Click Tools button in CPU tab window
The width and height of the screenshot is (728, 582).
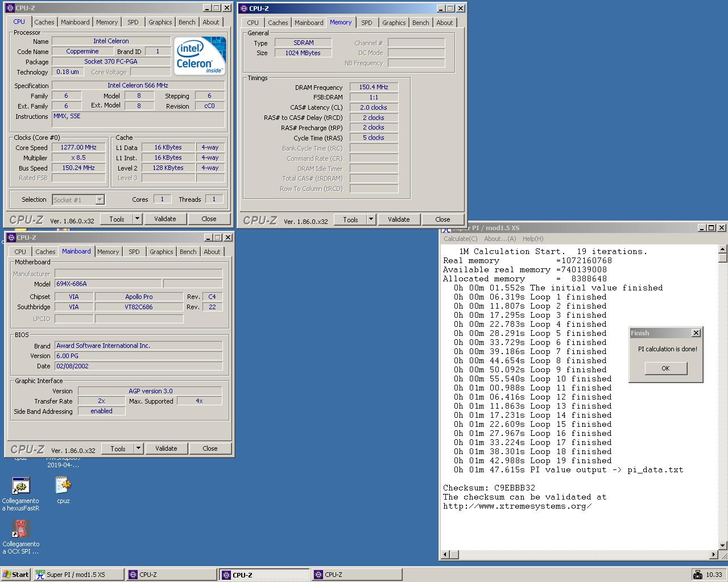tap(117, 219)
